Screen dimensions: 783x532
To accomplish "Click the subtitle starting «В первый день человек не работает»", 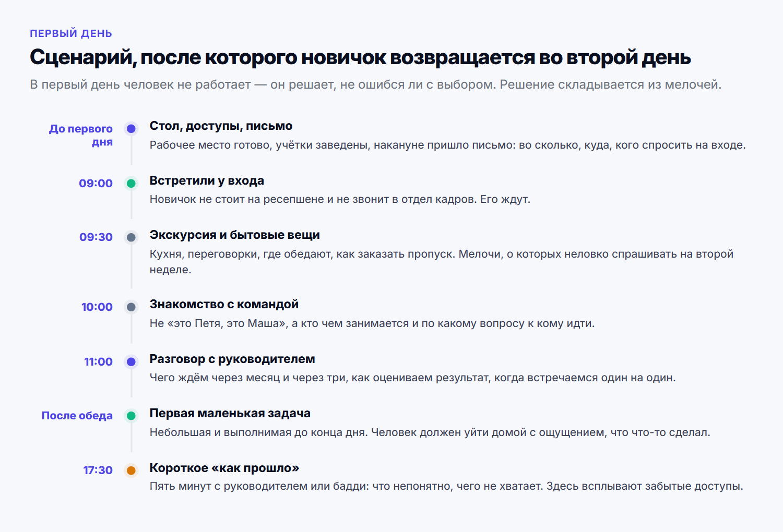I will coord(375,84).
